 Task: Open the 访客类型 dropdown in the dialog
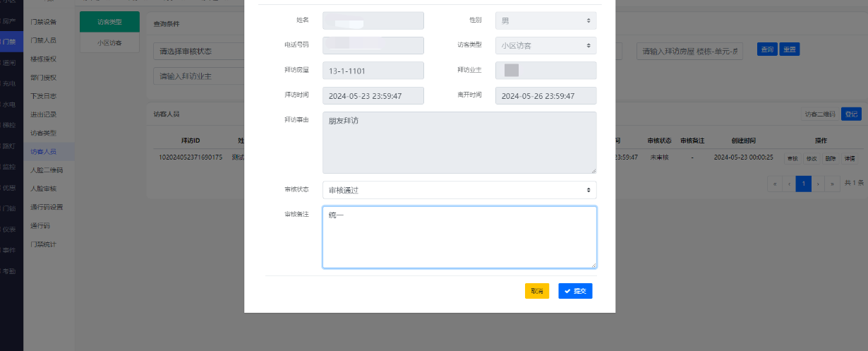pos(545,45)
